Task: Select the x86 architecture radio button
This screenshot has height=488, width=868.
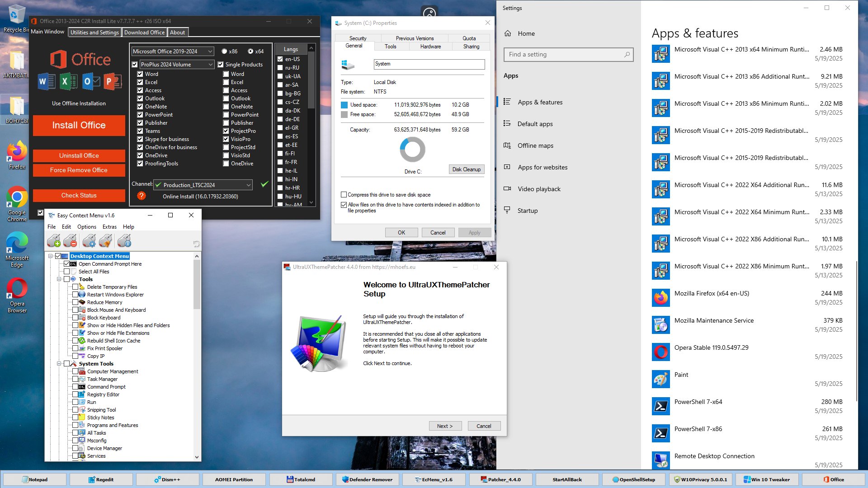Action: tap(225, 52)
